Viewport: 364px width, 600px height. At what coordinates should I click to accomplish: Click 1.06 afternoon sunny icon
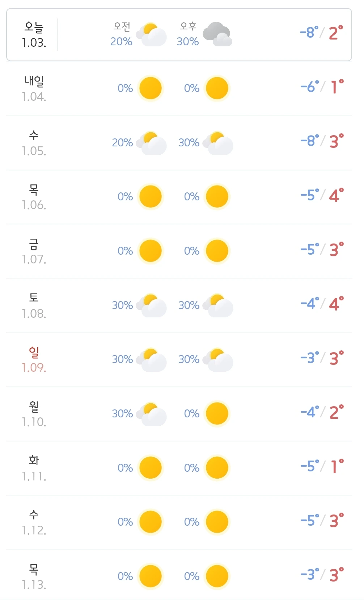click(217, 196)
